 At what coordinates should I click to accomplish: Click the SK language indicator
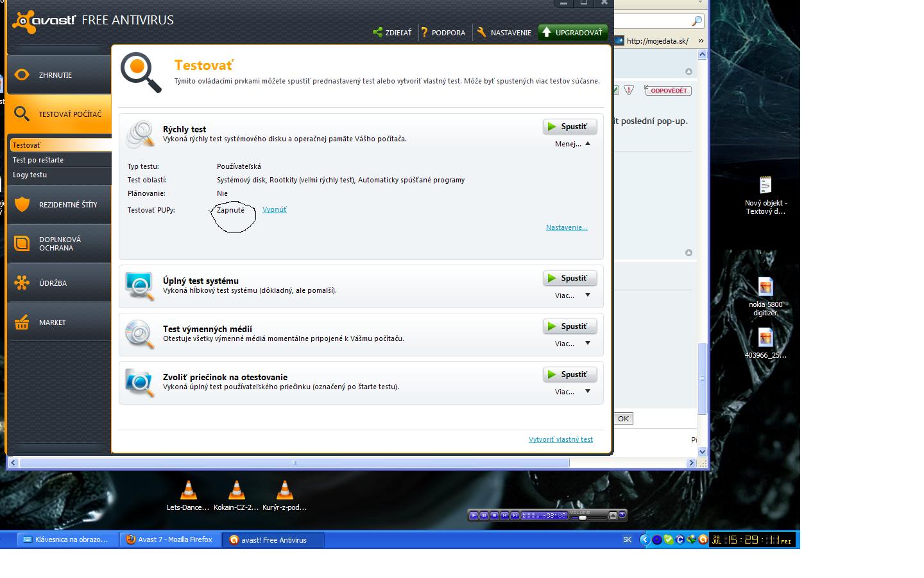pos(627,540)
